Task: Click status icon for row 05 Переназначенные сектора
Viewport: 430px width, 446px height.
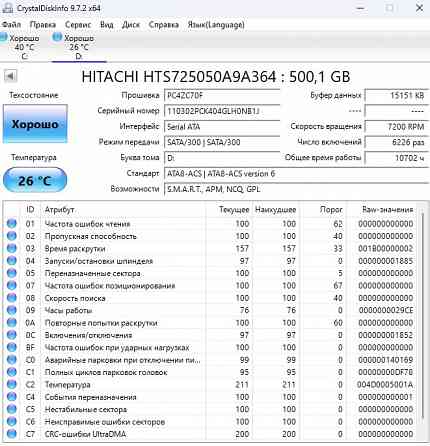Action: point(12,273)
